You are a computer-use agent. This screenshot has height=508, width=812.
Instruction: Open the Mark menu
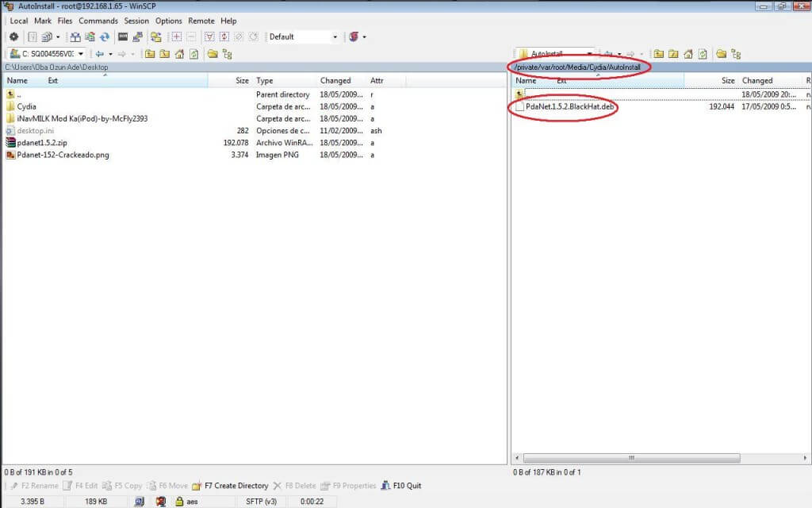coord(43,21)
